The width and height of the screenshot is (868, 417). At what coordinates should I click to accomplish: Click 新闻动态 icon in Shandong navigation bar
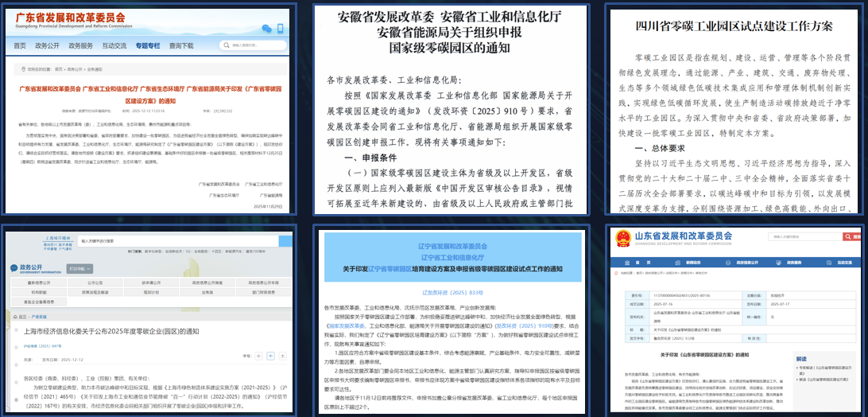coord(677,263)
